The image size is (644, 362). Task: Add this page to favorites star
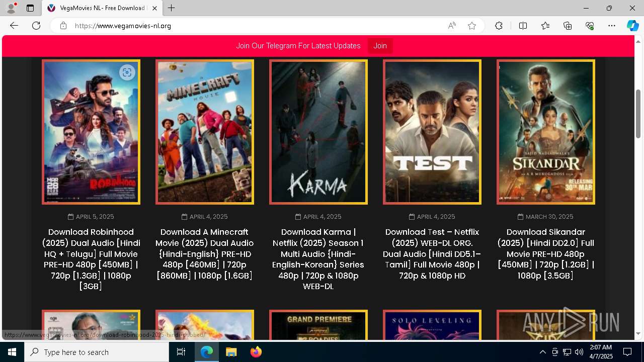[472, 26]
